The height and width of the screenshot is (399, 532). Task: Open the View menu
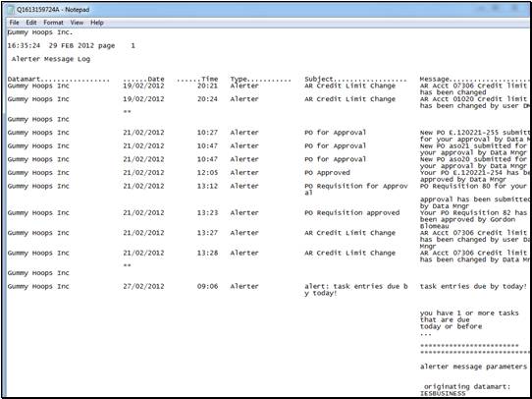[77, 23]
